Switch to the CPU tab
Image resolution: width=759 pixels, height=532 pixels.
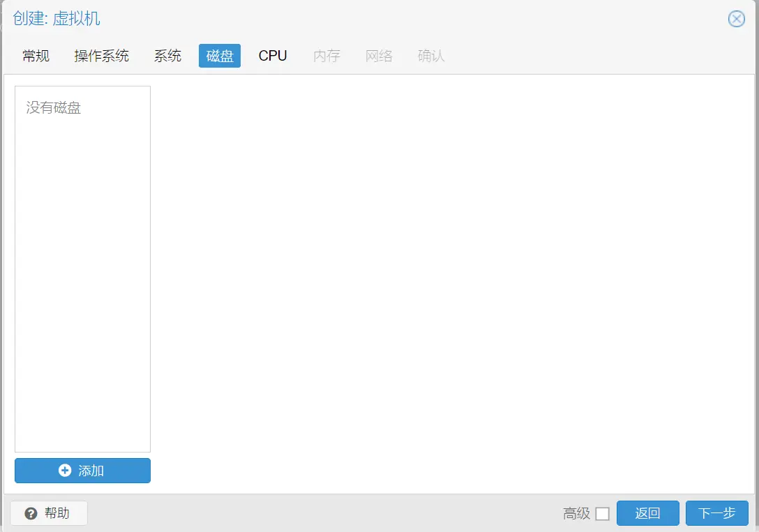click(273, 56)
